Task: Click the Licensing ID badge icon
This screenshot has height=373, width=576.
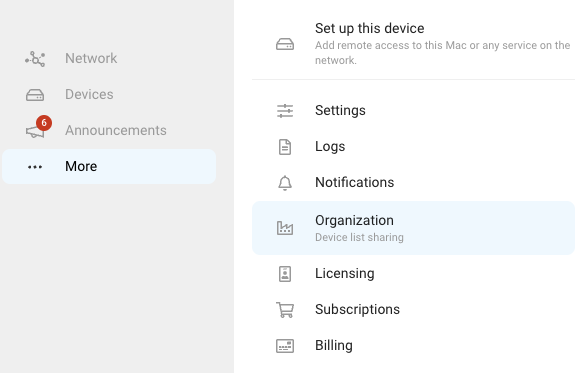Action: click(285, 274)
